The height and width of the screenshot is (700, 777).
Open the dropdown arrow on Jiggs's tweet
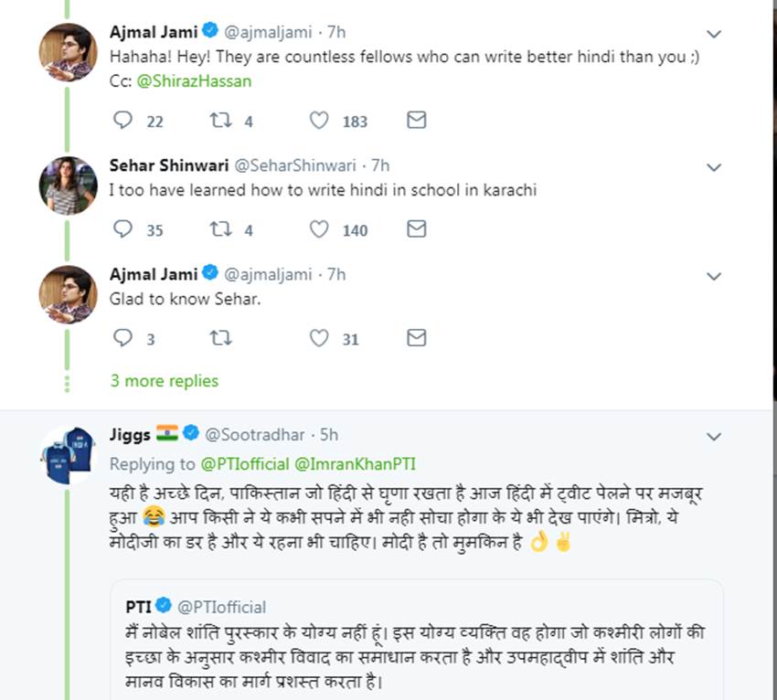point(714,435)
